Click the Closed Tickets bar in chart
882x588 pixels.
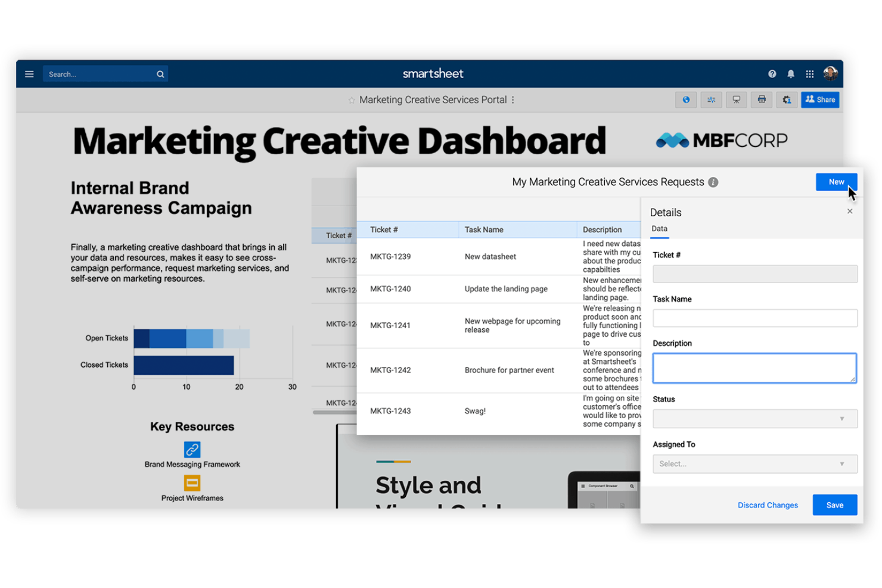[x=184, y=365]
